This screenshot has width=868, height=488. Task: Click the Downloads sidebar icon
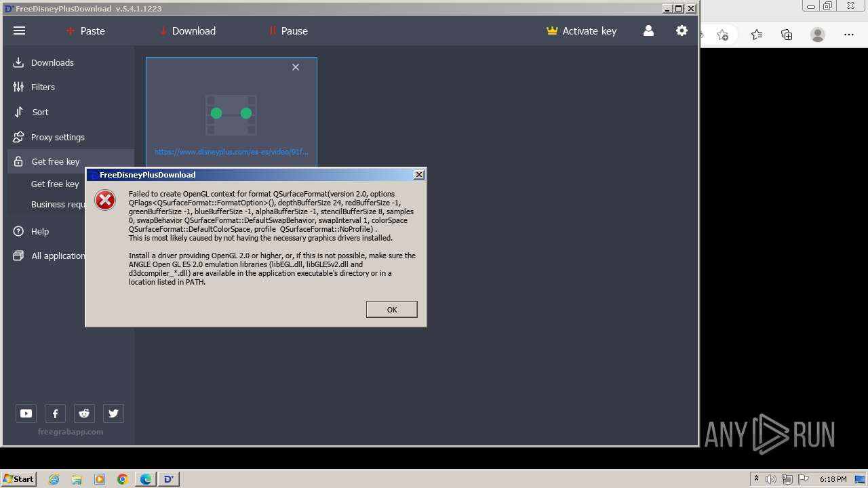pos(18,62)
